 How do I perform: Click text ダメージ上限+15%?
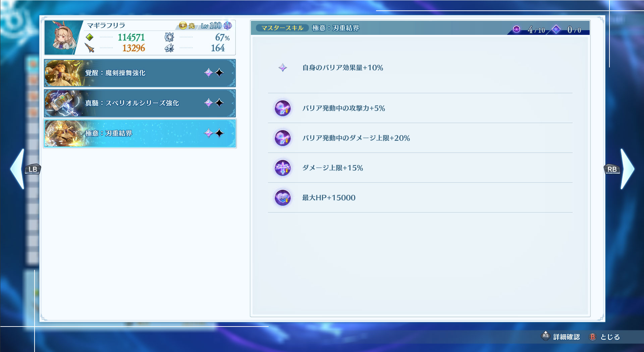point(332,168)
